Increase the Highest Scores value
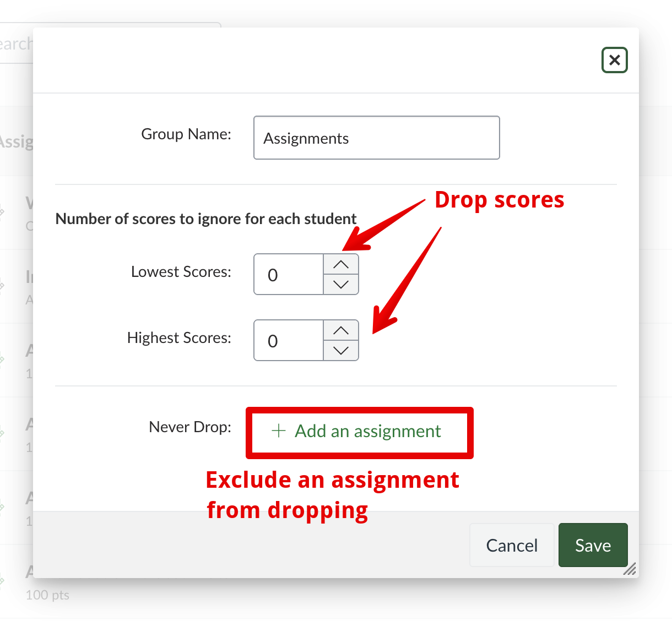 tap(341, 330)
